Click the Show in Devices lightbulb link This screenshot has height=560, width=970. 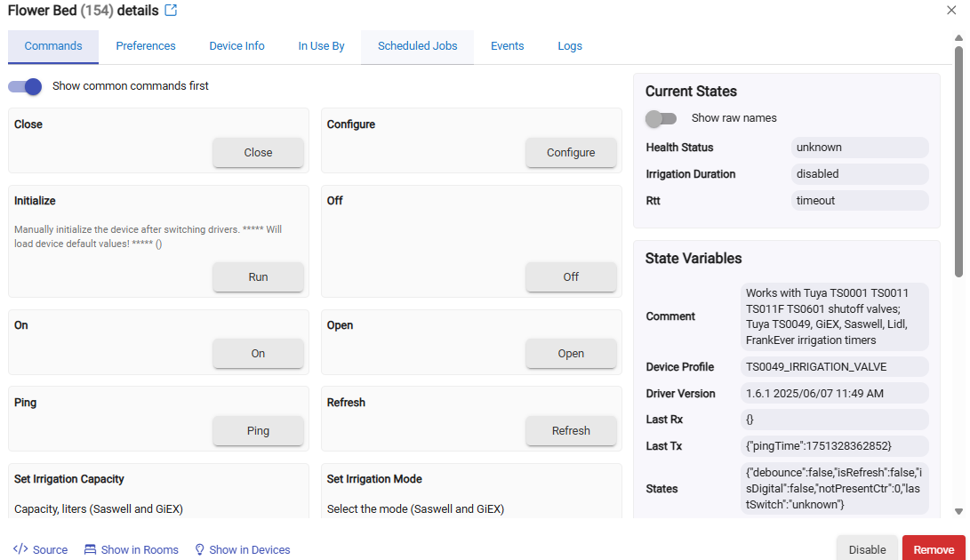coord(243,549)
